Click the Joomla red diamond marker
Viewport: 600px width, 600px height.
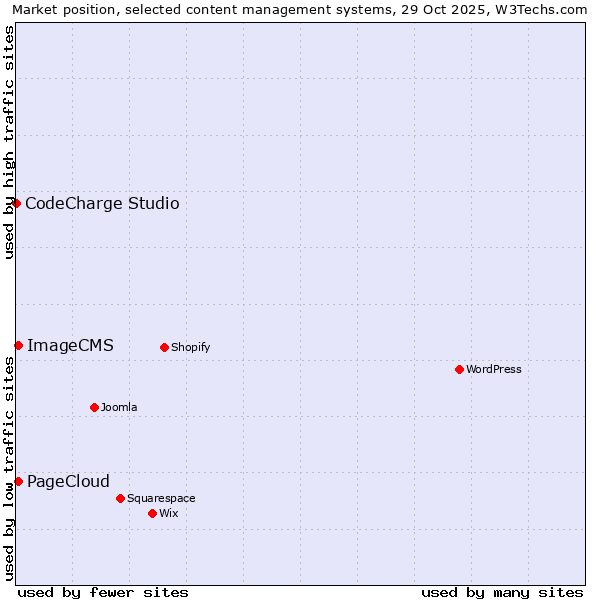click(x=94, y=407)
